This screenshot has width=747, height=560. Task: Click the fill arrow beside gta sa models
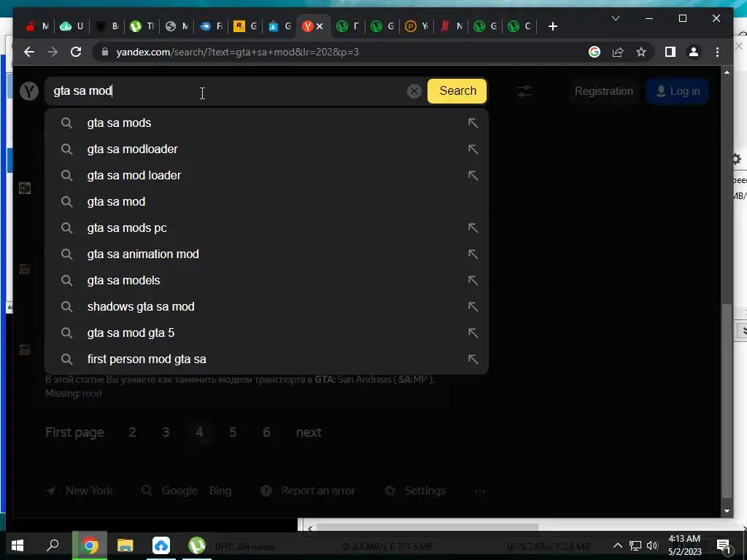[x=473, y=280]
